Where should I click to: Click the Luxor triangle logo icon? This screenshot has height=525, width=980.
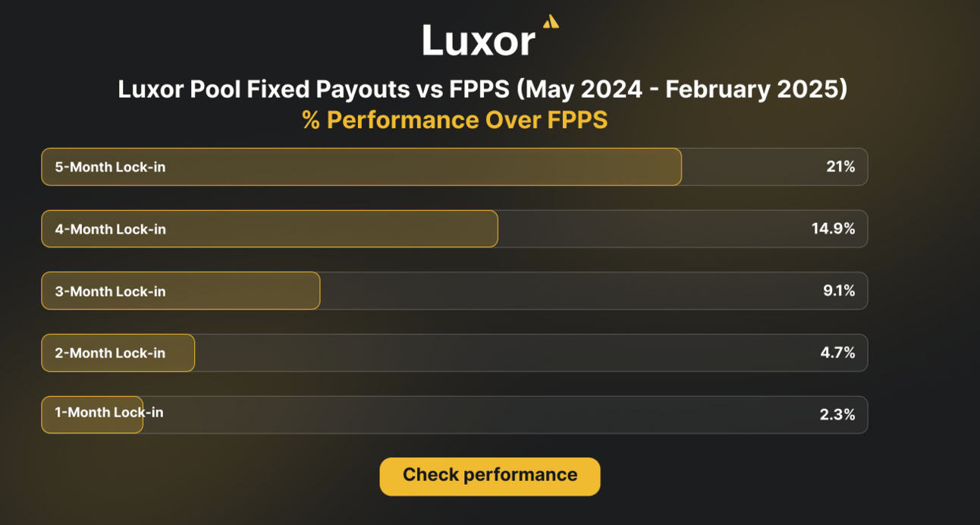(551, 22)
